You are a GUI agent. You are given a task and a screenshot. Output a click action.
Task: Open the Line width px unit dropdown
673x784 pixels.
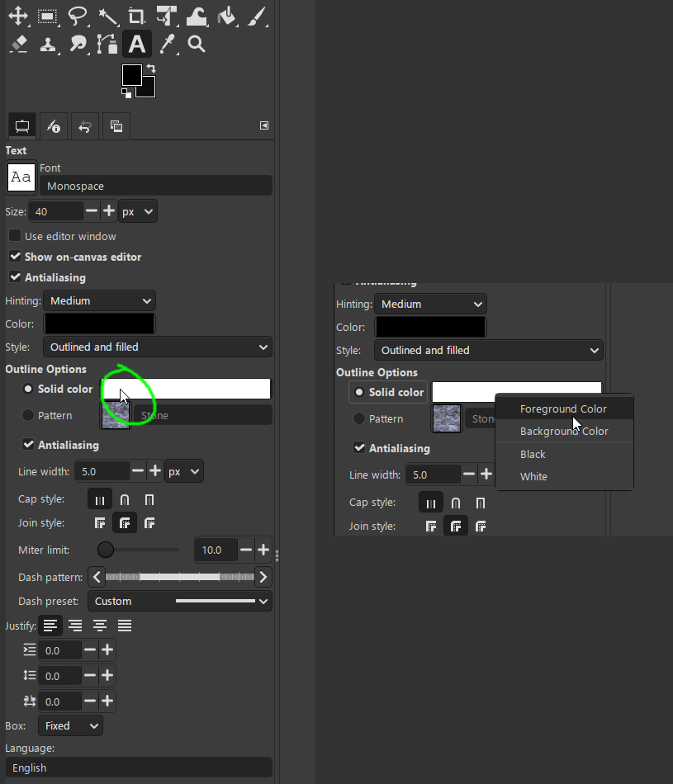coord(183,471)
